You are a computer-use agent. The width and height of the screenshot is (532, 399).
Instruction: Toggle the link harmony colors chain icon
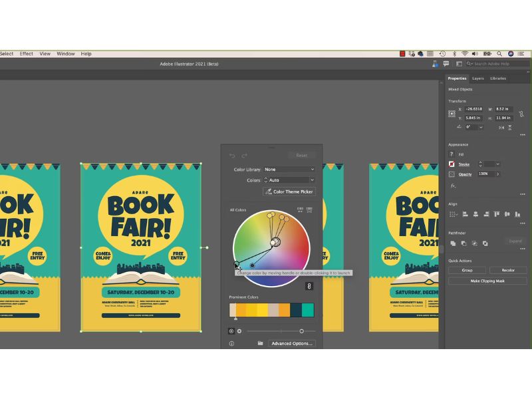(x=309, y=286)
